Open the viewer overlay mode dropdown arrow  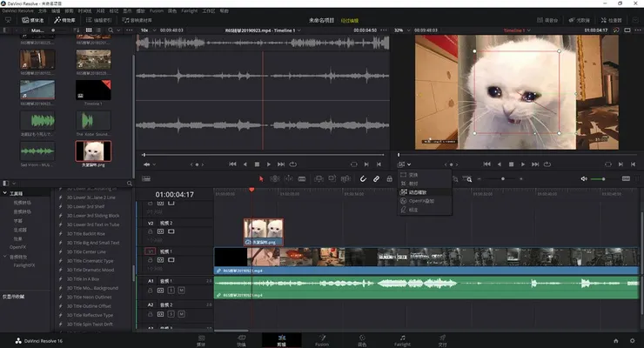(x=409, y=164)
